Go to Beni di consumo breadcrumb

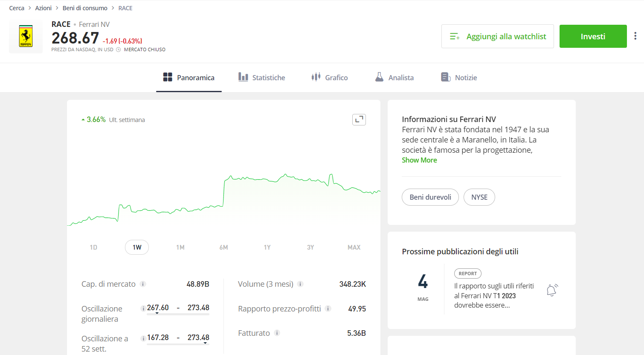tap(85, 8)
